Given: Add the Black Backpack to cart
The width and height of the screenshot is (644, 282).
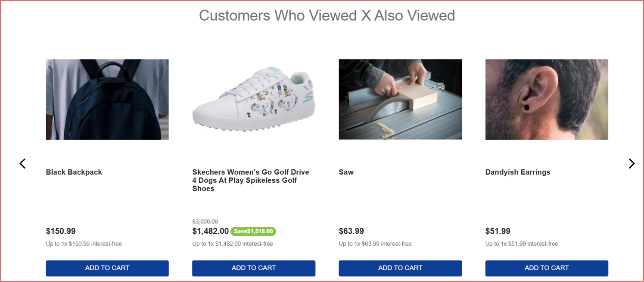Looking at the screenshot, I should pos(107,268).
